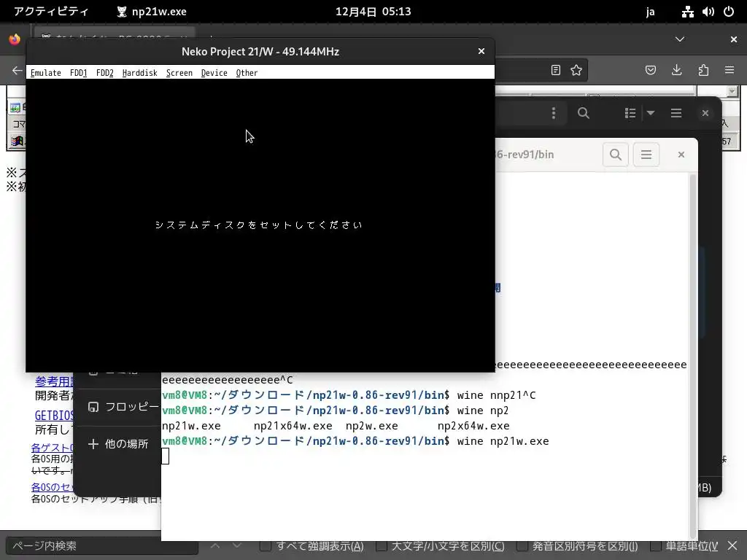This screenshot has width=747, height=560.
Task: Expand the file manager view options dropdown arrow
Action: pos(650,113)
